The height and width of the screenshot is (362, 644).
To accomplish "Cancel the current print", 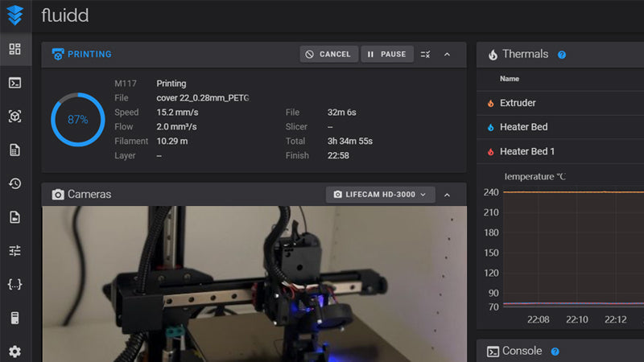I will tap(327, 54).
